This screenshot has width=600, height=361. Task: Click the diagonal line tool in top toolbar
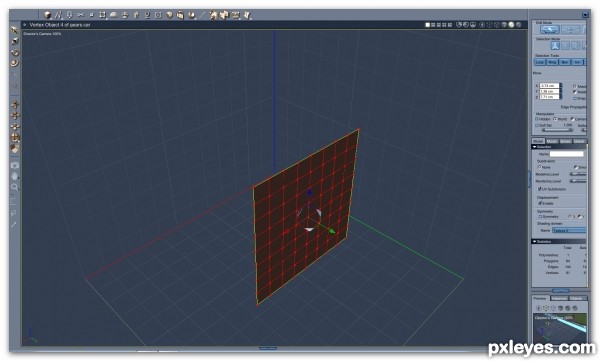click(x=203, y=15)
